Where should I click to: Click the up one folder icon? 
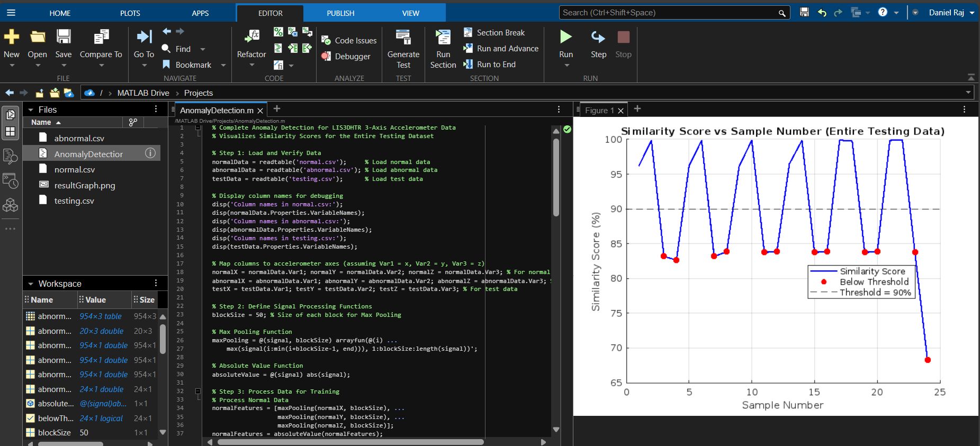pos(39,93)
